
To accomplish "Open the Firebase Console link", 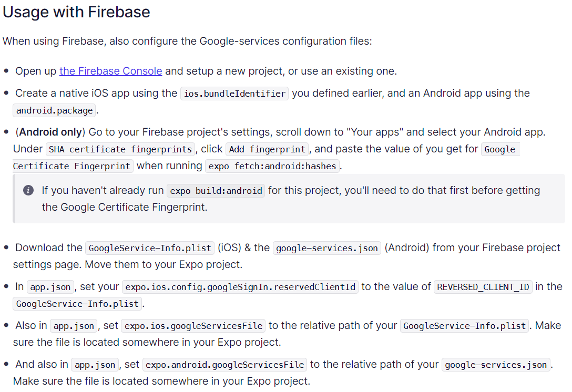I will click(x=110, y=71).
